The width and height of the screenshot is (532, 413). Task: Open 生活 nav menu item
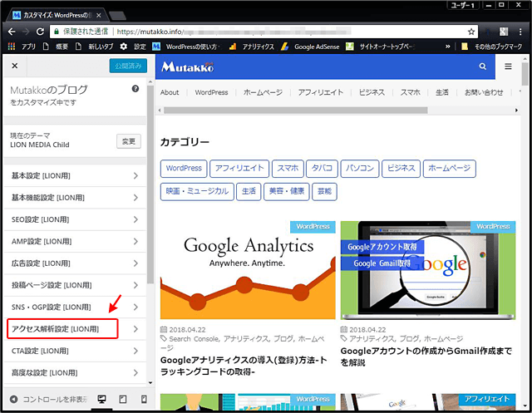coord(442,92)
